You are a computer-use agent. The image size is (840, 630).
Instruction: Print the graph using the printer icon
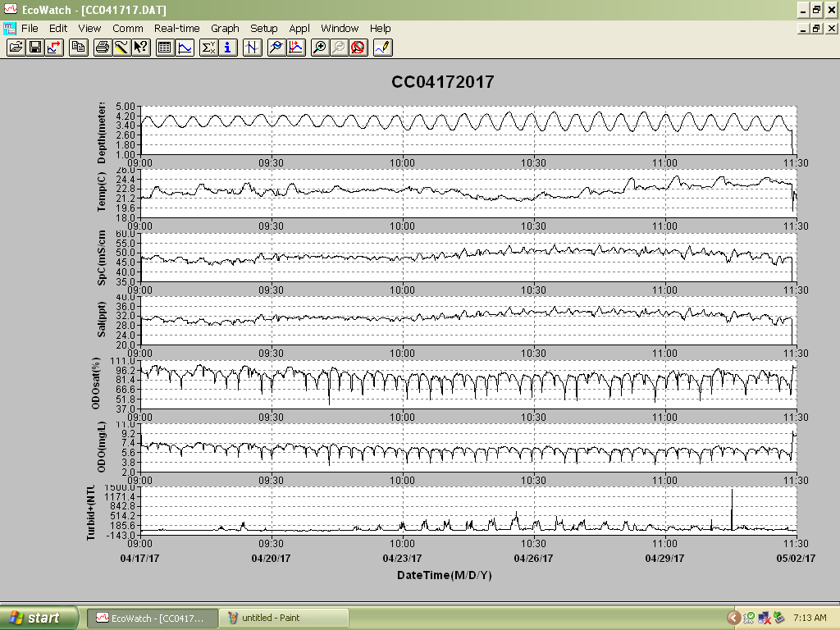click(103, 48)
